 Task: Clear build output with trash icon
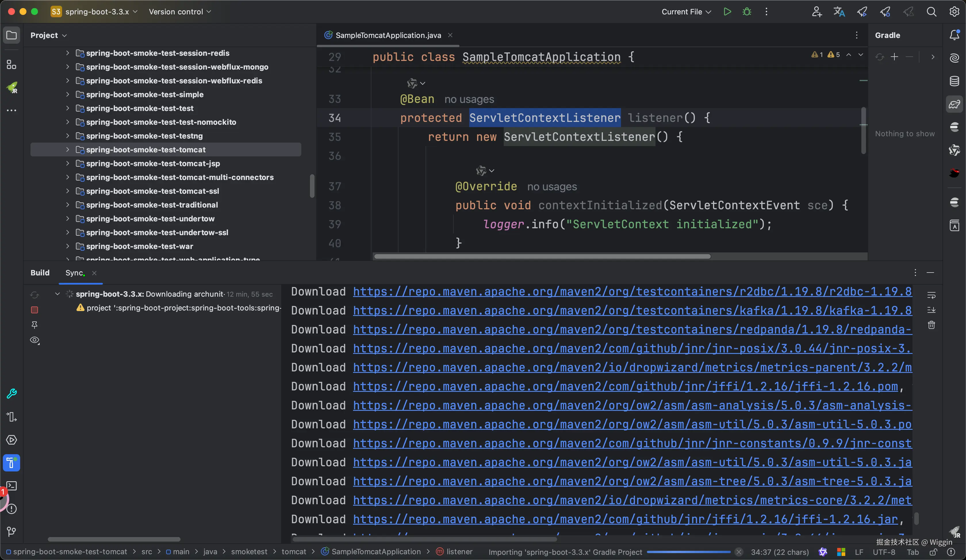(931, 325)
